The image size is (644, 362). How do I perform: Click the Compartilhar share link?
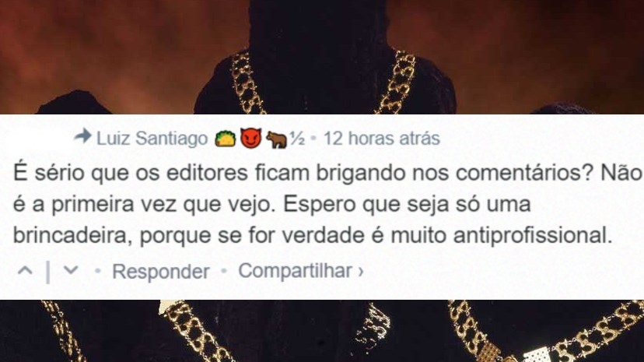coord(296,271)
